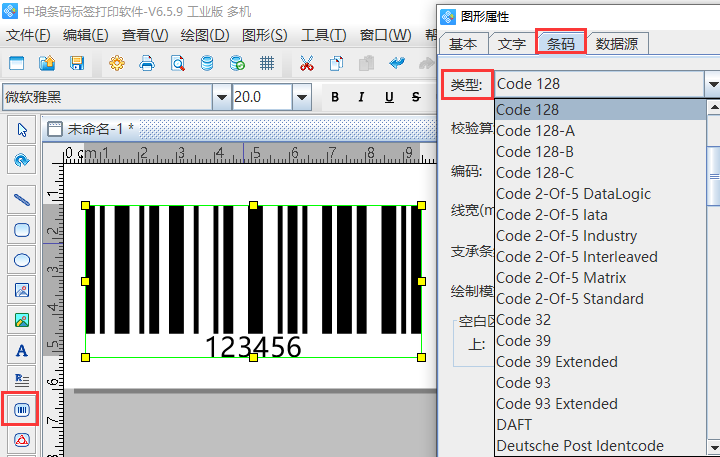The height and width of the screenshot is (457, 720).
Task: Open the 窗口(W) menu
Action: (x=386, y=35)
